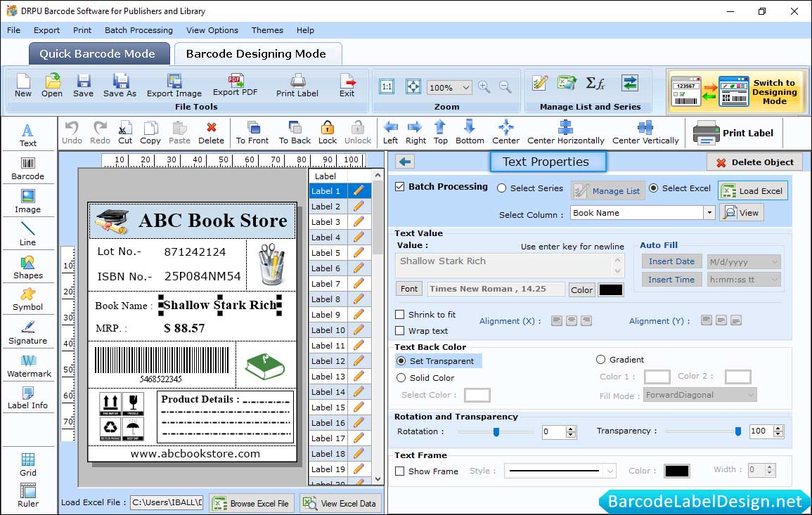
Task: Click the Font button
Action: pyautogui.click(x=409, y=289)
